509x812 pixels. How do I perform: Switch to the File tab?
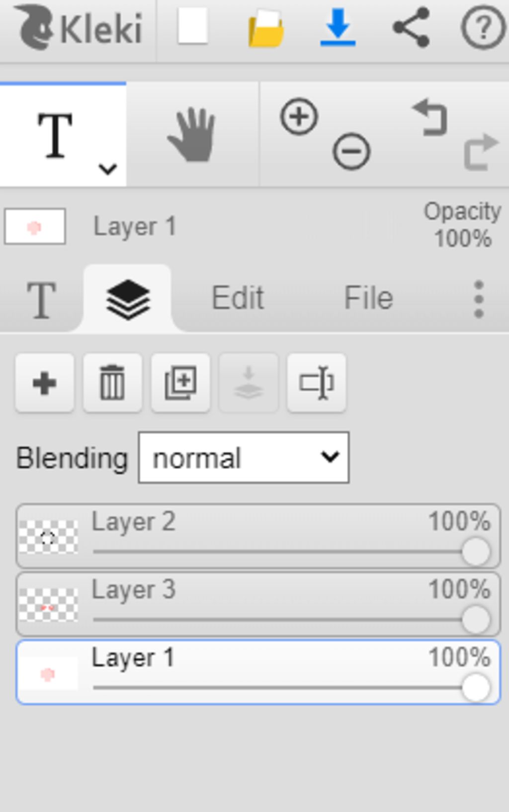tap(369, 298)
